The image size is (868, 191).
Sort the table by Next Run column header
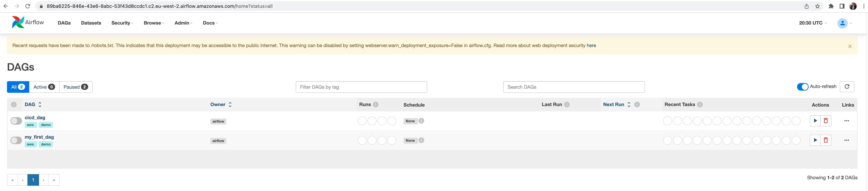coord(617,104)
